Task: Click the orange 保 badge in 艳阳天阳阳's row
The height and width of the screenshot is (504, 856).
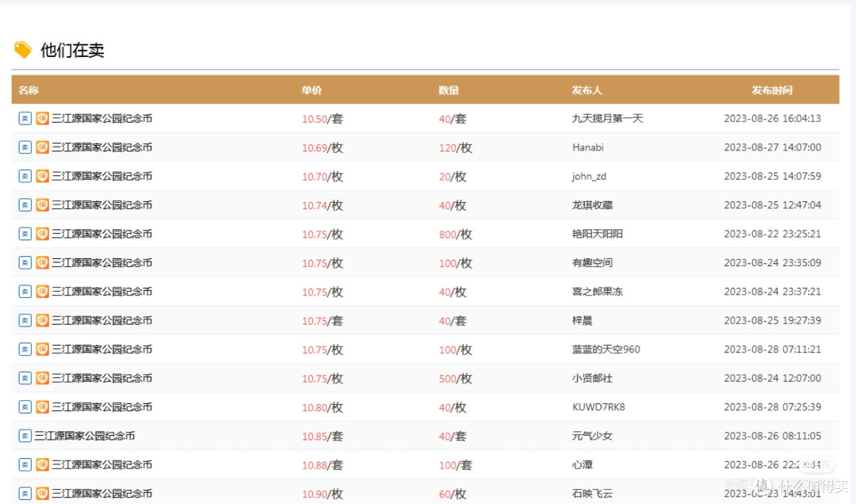Action: 43,235
